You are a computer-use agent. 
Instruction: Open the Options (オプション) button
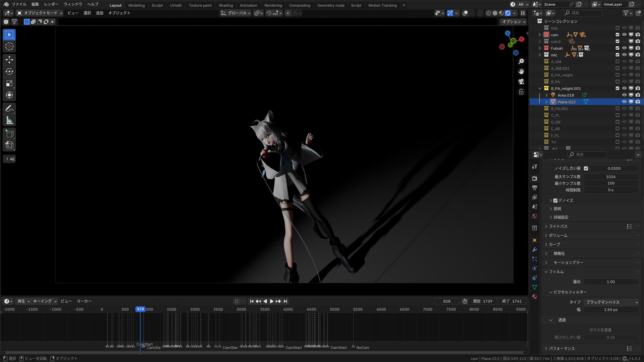[514, 22]
